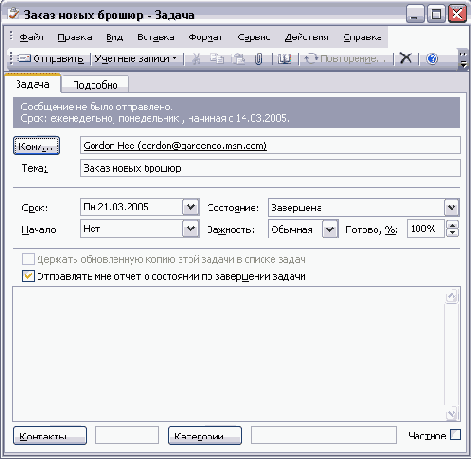Click the paste clipboard icon
The height and width of the screenshot is (459, 471).
(239, 59)
